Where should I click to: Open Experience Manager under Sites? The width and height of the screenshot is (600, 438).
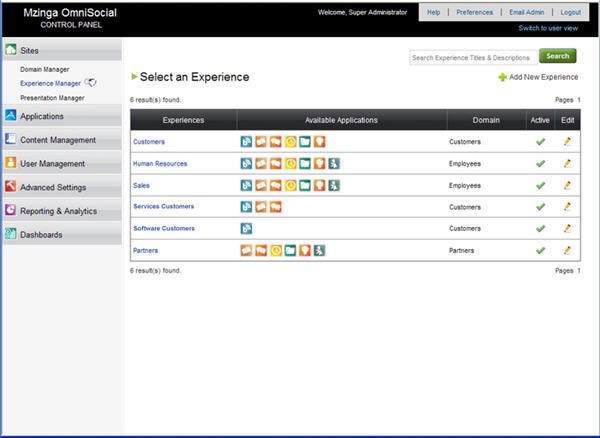50,83
